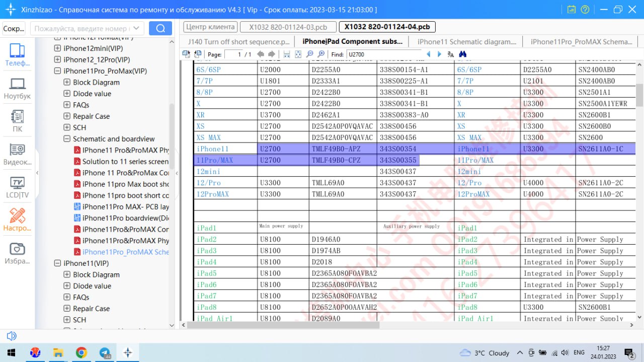Open the Видеокарта category in the sidebar
The width and height of the screenshot is (644, 362).
tap(17, 155)
